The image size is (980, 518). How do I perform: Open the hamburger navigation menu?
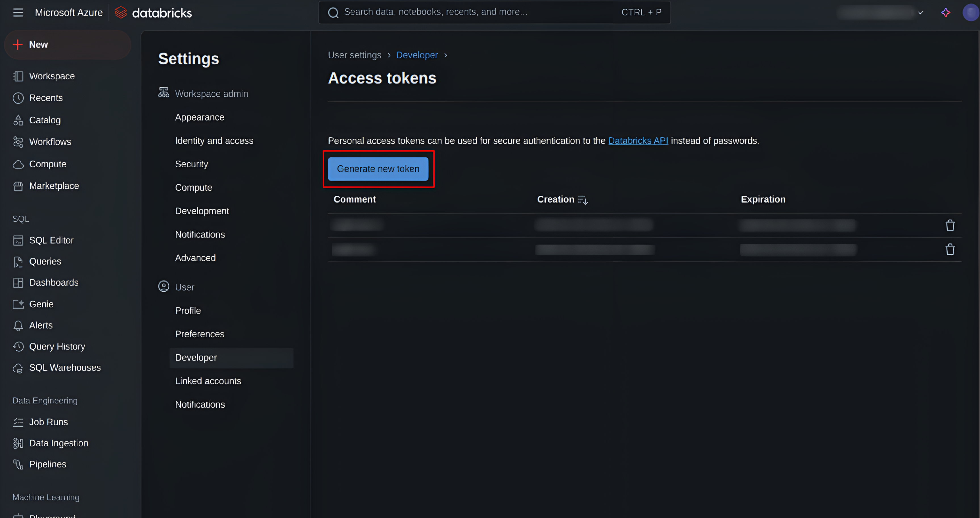(18, 12)
